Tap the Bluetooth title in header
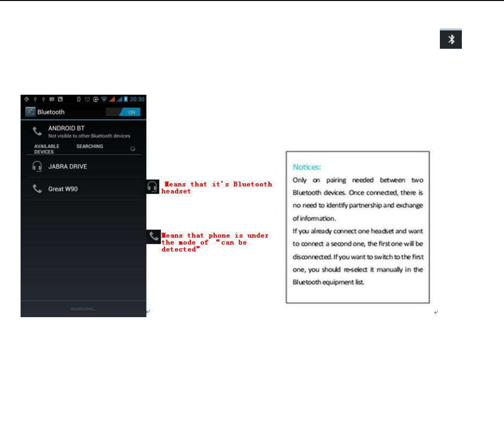This screenshot has height=442, width=504. [51, 112]
